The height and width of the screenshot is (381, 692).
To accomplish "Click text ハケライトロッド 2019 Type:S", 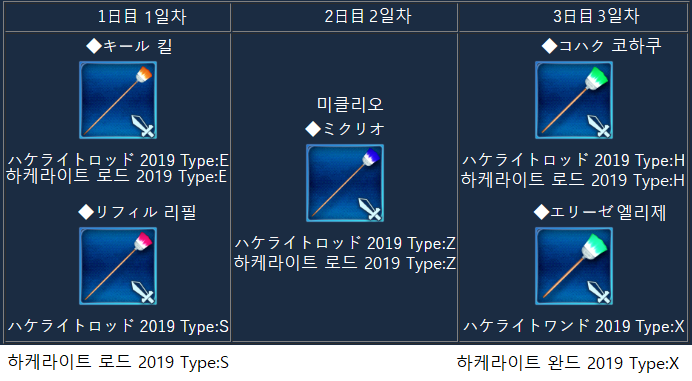I will (118, 326).
